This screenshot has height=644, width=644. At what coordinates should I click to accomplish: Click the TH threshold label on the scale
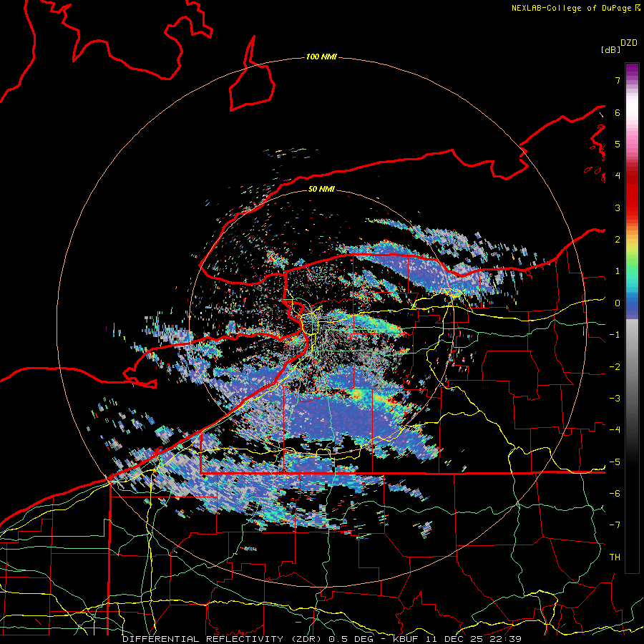coord(615,557)
